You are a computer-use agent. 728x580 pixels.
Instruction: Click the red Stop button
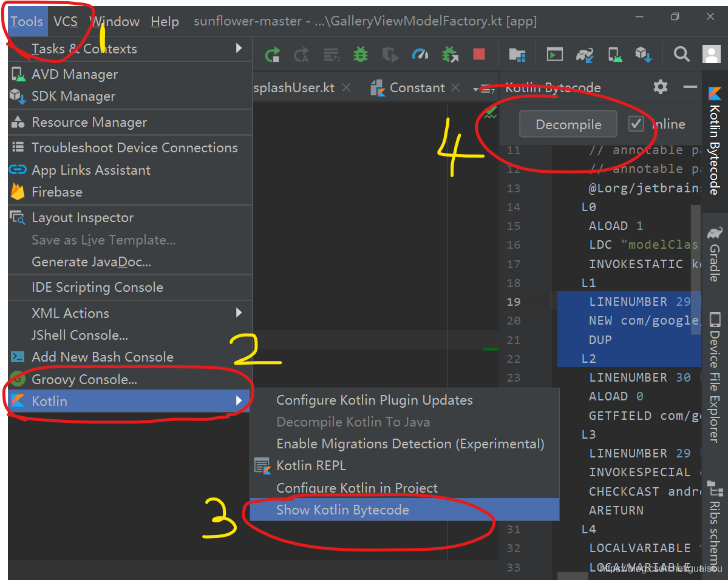(x=479, y=54)
